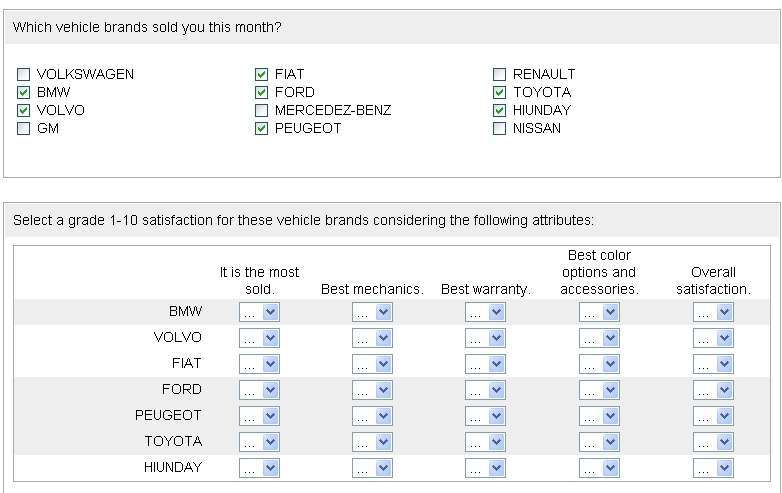Open HIUNDAY overall satisfaction dropdown
This screenshot has height=493, width=782.
(713, 468)
